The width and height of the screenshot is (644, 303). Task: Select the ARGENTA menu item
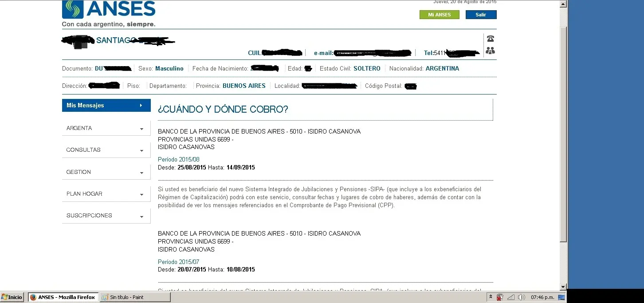coord(106,128)
